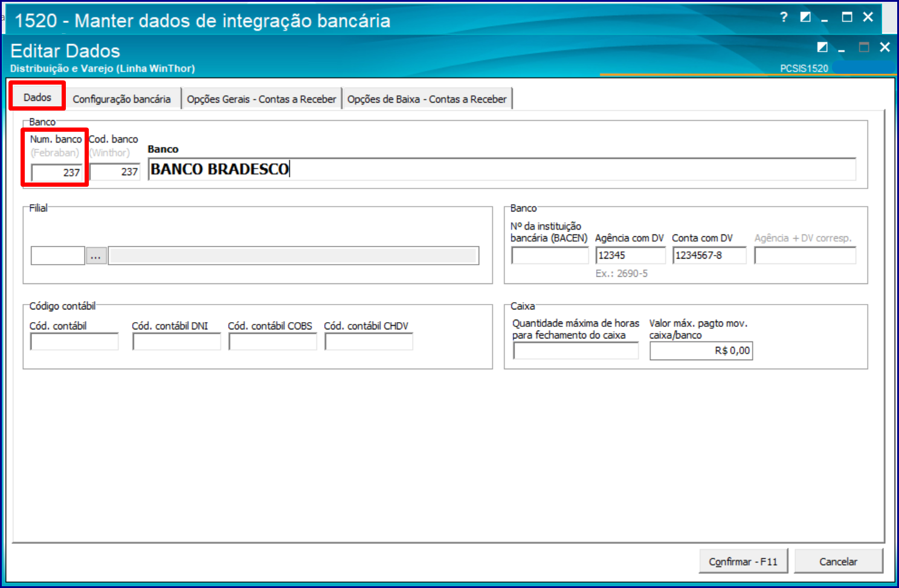Click the Cód. contábil COBS label
The width and height of the screenshot is (899, 588).
(x=270, y=326)
